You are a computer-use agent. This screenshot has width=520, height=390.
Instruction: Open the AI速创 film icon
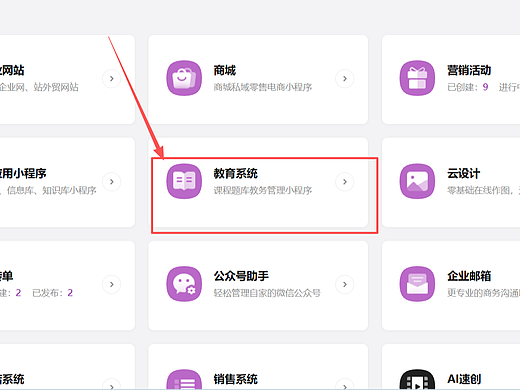(417, 379)
